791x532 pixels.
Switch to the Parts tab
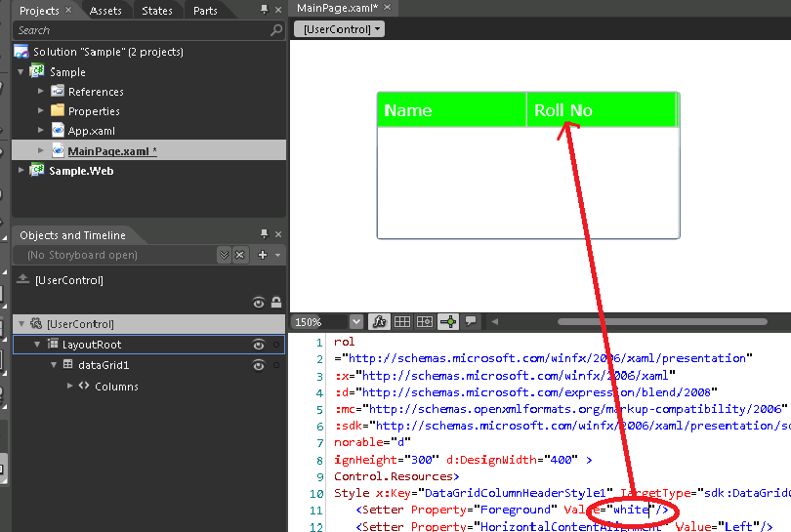click(205, 11)
